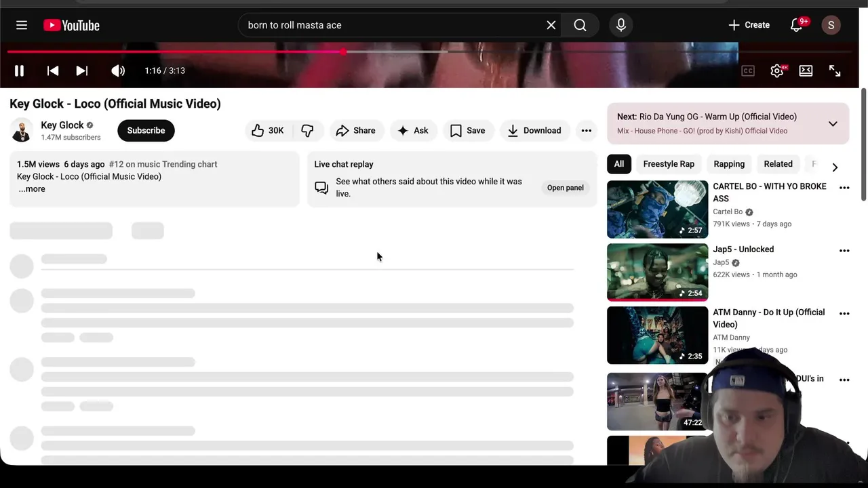Open the #12 on music Trending link
This screenshot has height=488, width=868.
[163, 164]
